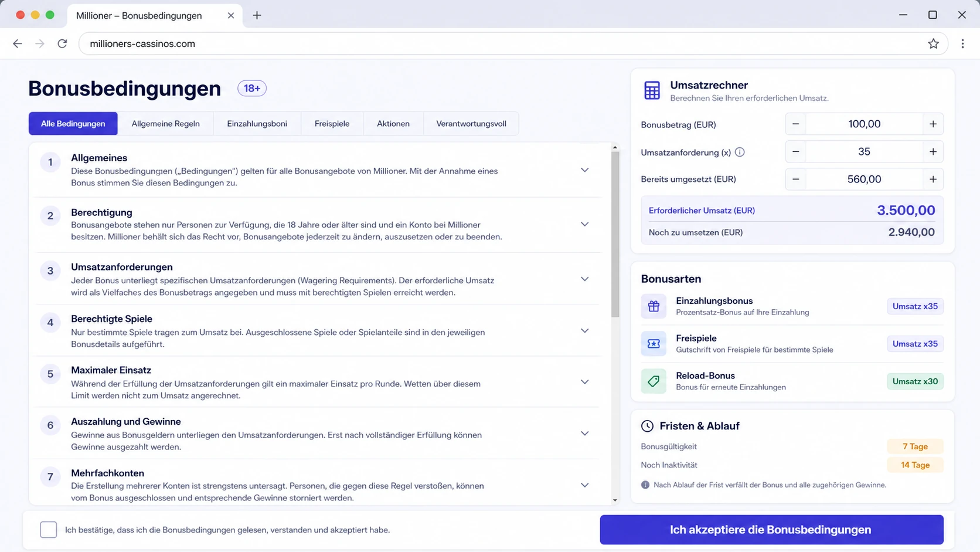Viewport: 980px width, 552px height.
Task: Expand the Umsatzanforderungen section chevron
Action: tap(584, 279)
